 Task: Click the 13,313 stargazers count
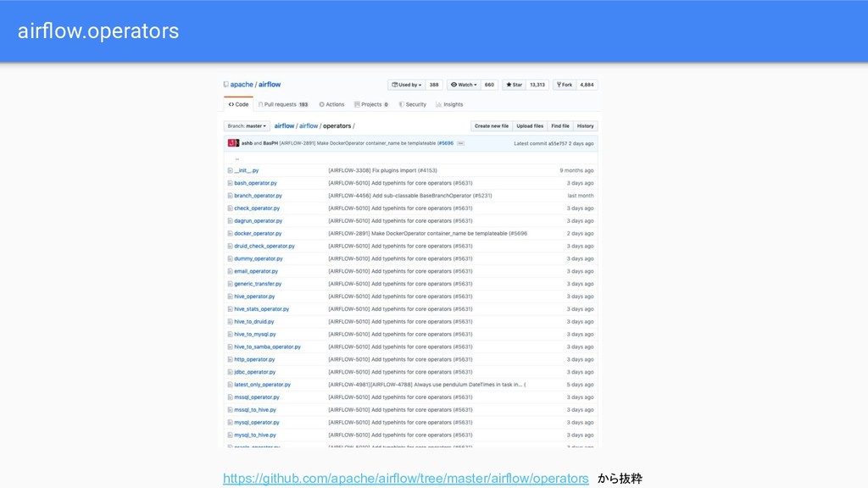click(x=537, y=85)
